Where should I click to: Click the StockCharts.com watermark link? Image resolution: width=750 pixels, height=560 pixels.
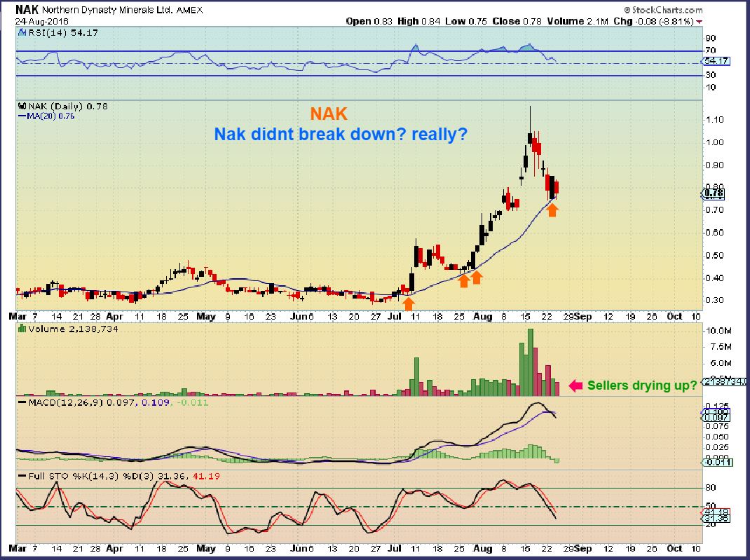[663, 10]
